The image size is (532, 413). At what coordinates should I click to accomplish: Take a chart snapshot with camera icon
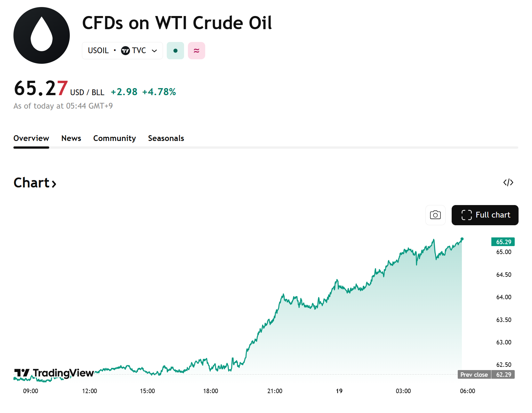point(435,215)
